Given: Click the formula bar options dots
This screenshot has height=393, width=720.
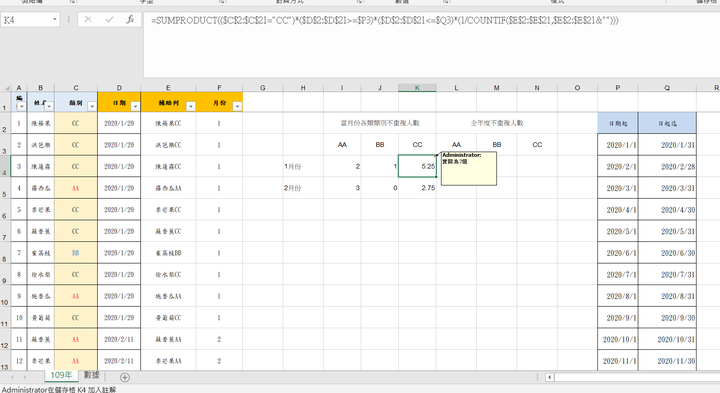Looking at the screenshot, I should point(69,20).
